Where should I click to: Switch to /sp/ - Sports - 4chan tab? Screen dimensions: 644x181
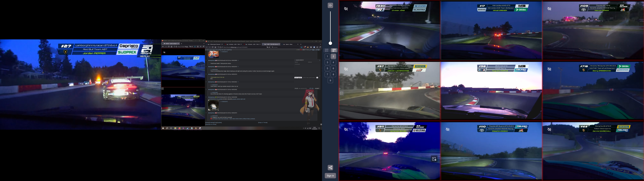(290, 44)
